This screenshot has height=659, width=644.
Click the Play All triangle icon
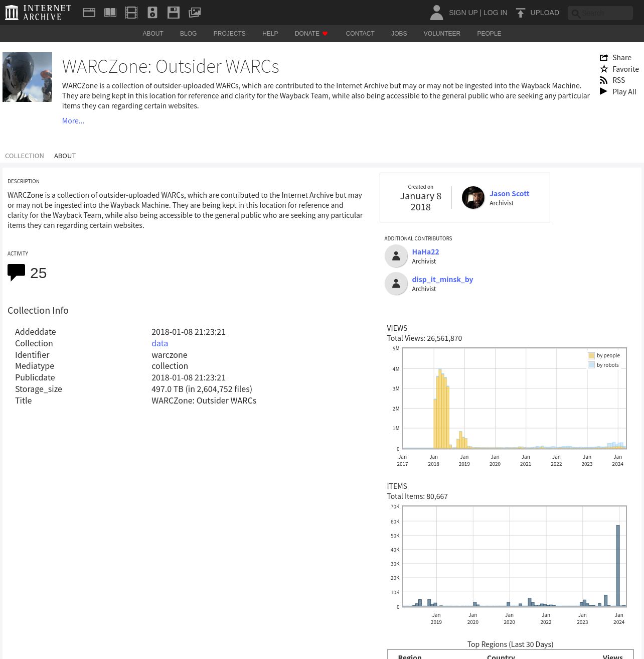point(603,91)
